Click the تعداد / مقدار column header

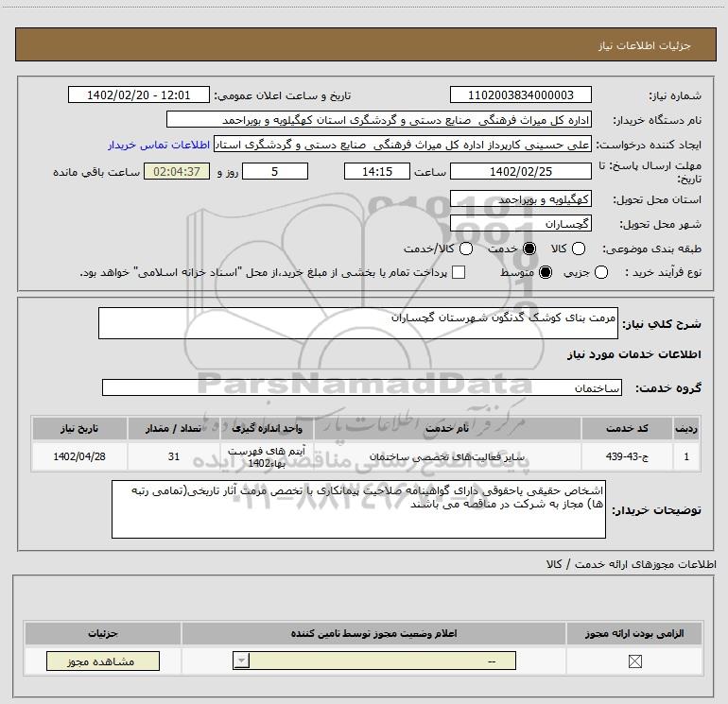[174, 428]
